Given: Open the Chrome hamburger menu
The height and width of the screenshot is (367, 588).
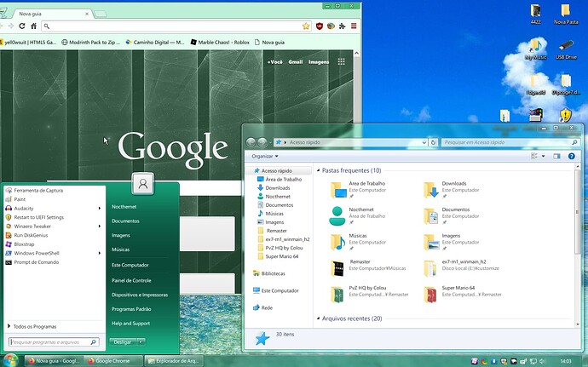Looking at the screenshot, I should [354, 26].
